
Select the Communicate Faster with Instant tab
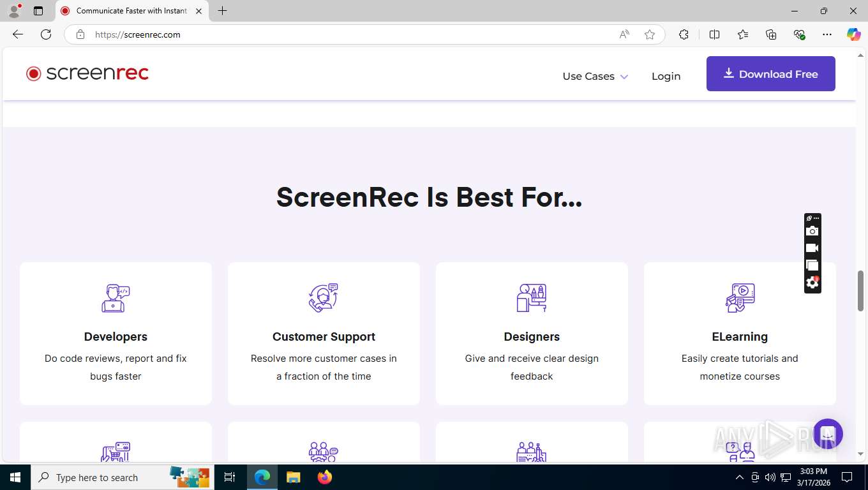coord(131,11)
